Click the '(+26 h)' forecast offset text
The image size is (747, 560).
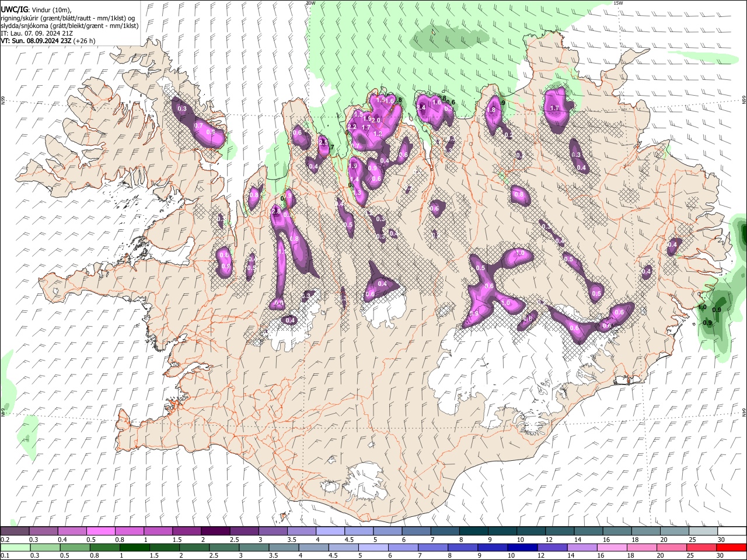(x=85, y=41)
